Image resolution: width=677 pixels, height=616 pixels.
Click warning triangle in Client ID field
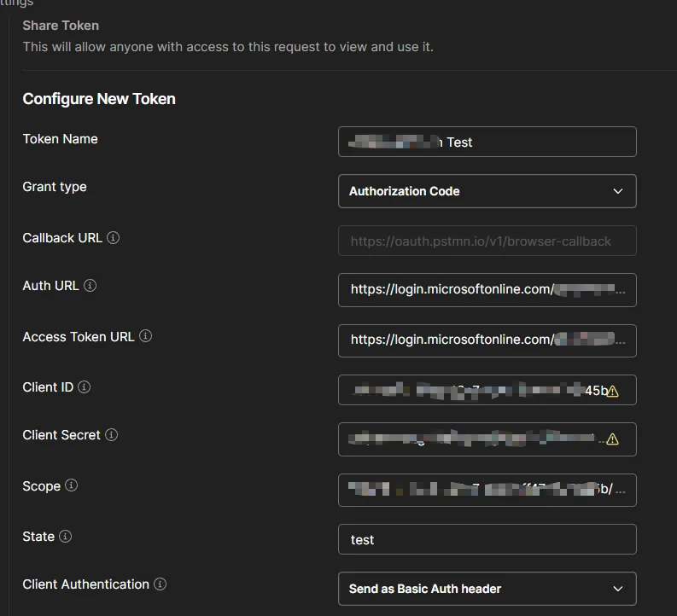(x=613, y=392)
